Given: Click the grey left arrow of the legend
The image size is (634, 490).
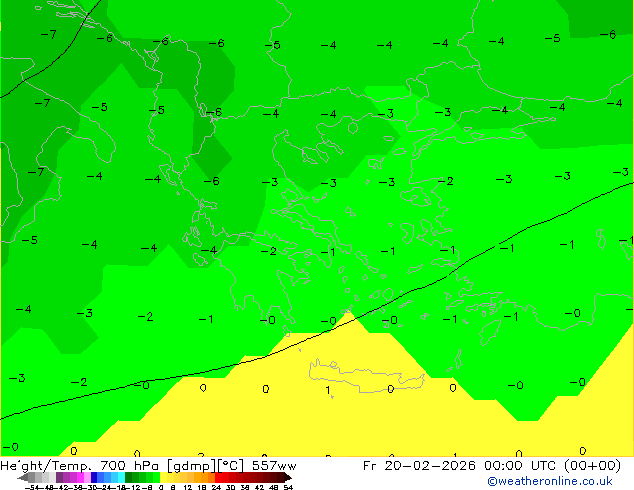Looking at the screenshot, I should pyautogui.click(x=23, y=478).
